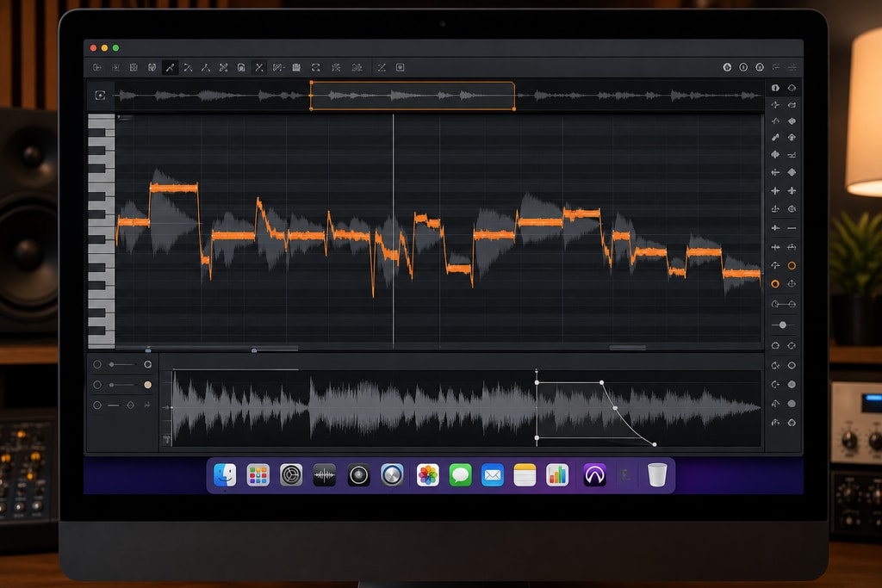
Task: Click the piano keyboard on the editor's left edge
Action: (x=102, y=231)
